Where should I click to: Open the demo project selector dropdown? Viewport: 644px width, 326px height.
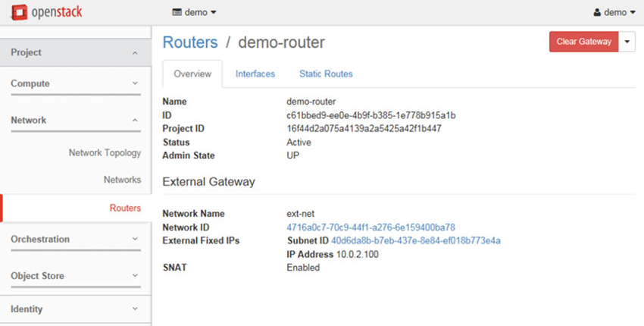click(194, 12)
